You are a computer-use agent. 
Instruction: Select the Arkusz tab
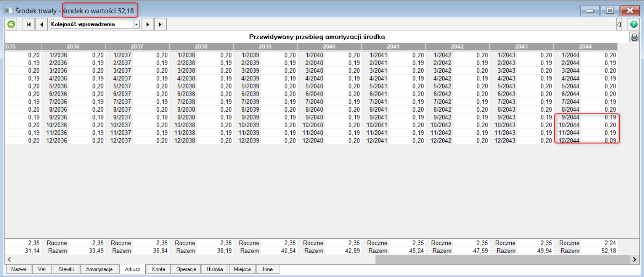coord(132,269)
